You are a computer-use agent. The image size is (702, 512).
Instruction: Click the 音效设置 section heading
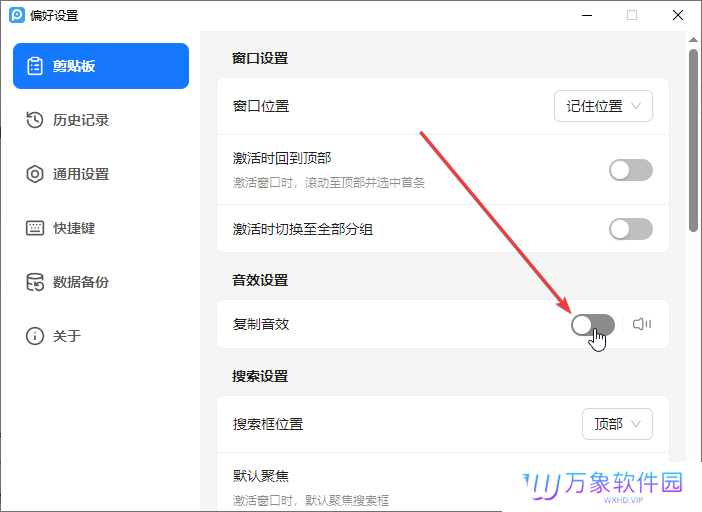click(x=260, y=280)
